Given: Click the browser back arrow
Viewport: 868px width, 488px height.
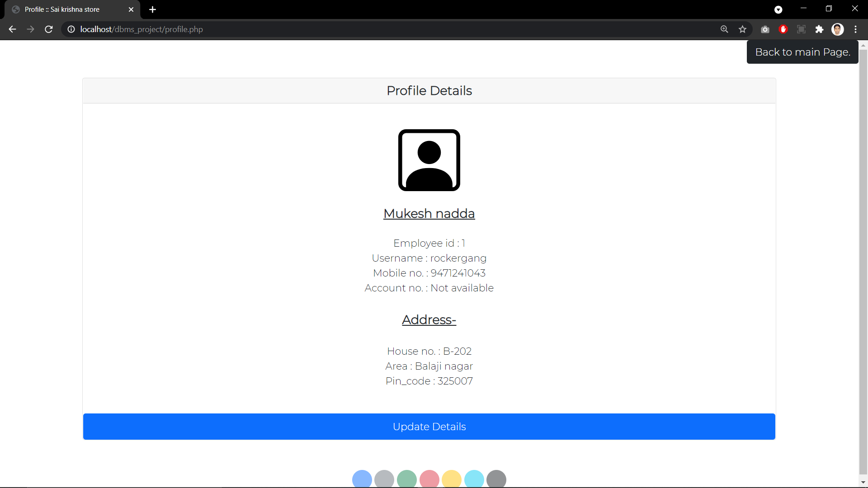Looking at the screenshot, I should (12, 29).
